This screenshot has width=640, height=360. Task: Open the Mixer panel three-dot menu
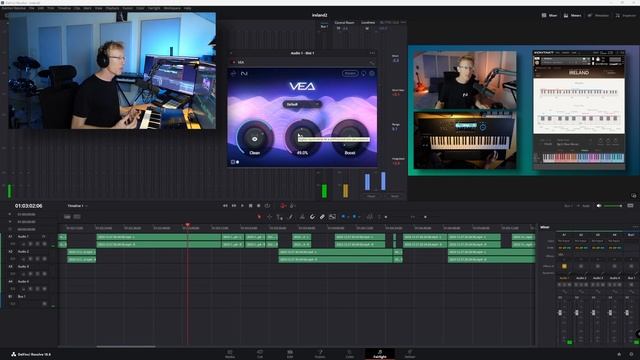(635, 227)
